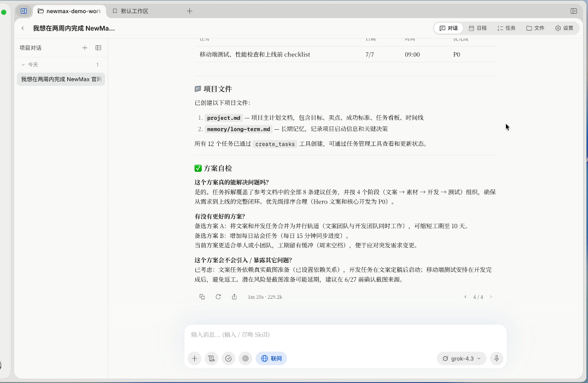Switch to newmax-demo-work tab
The width and height of the screenshot is (588, 383).
(69, 11)
